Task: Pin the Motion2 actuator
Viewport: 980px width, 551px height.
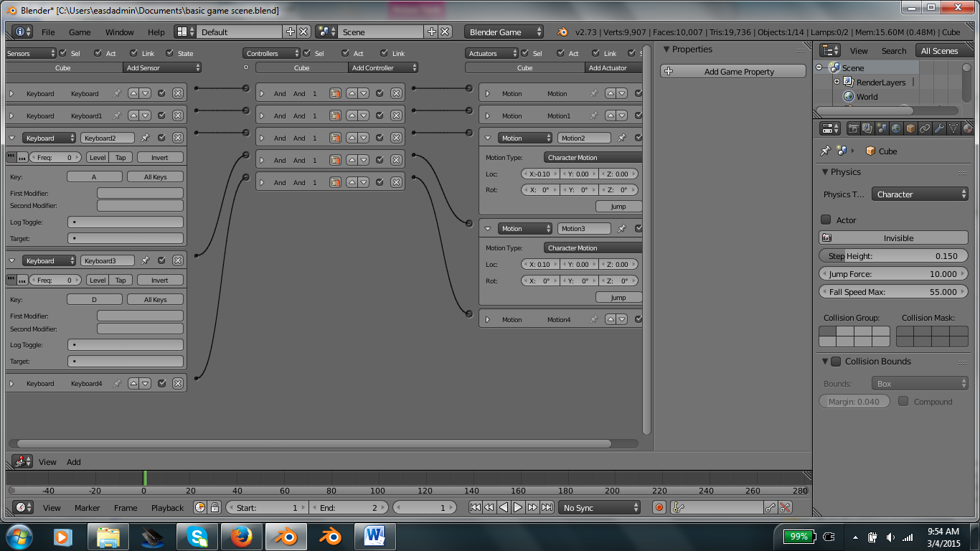Action: point(622,138)
